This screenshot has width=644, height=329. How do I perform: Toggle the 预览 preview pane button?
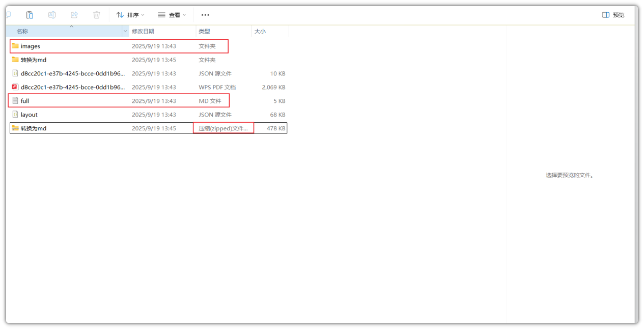[613, 15]
